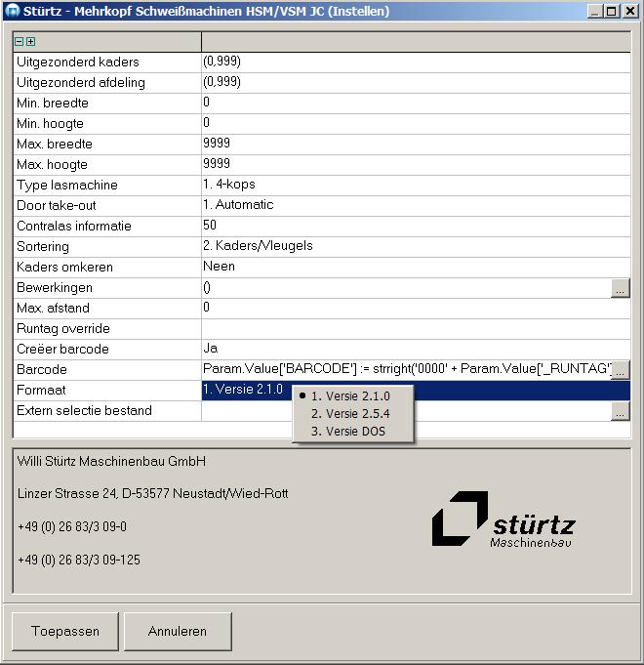Select the Door take-out label

click(x=57, y=205)
